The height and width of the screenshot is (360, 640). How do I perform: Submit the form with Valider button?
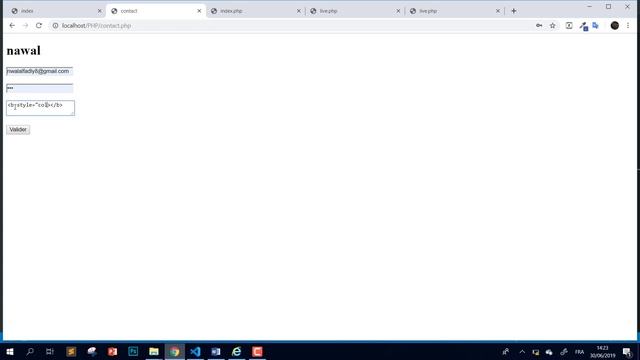click(x=18, y=130)
